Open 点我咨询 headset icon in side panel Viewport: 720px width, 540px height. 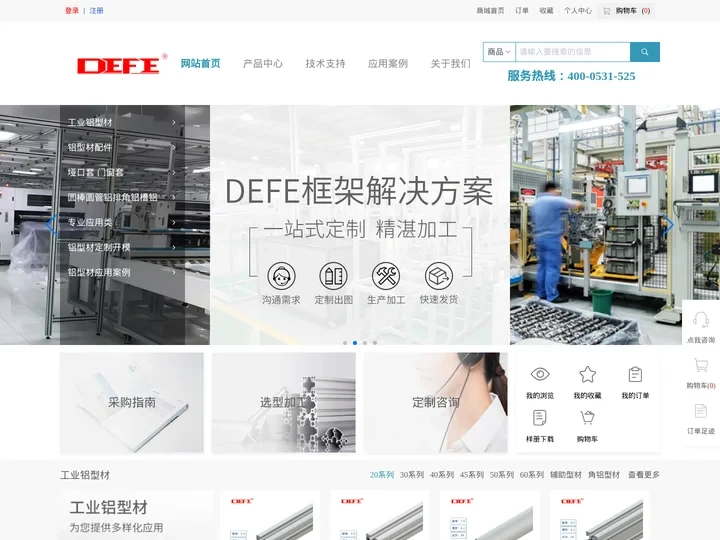(x=701, y=321)
